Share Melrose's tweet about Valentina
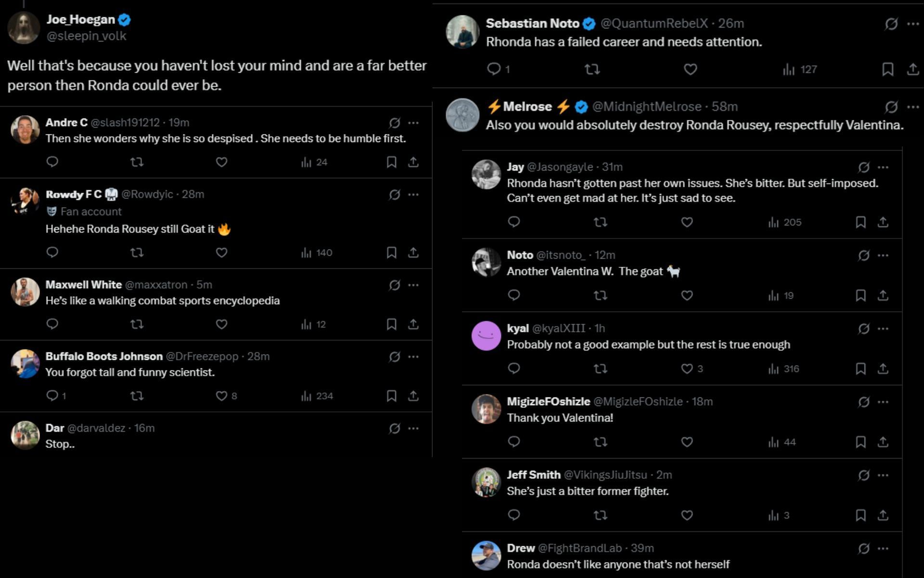The image size is (924, 578). tap(913, 106)
